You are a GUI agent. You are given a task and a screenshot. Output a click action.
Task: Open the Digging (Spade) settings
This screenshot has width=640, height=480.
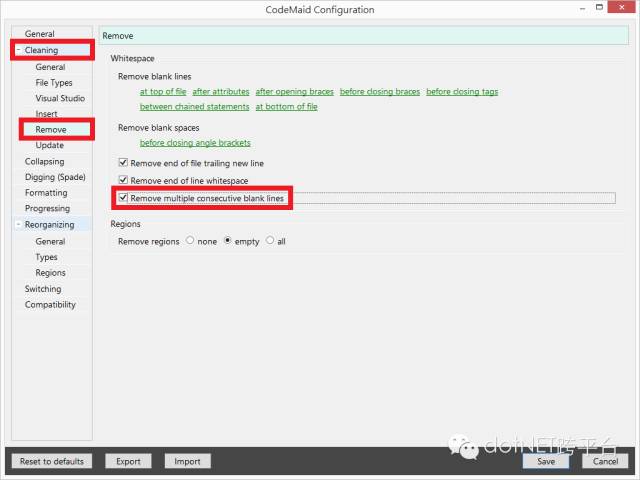55,177
